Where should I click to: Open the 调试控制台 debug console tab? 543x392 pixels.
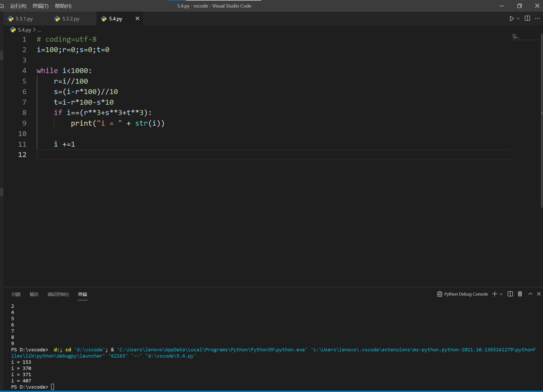[x=58, y=294]
